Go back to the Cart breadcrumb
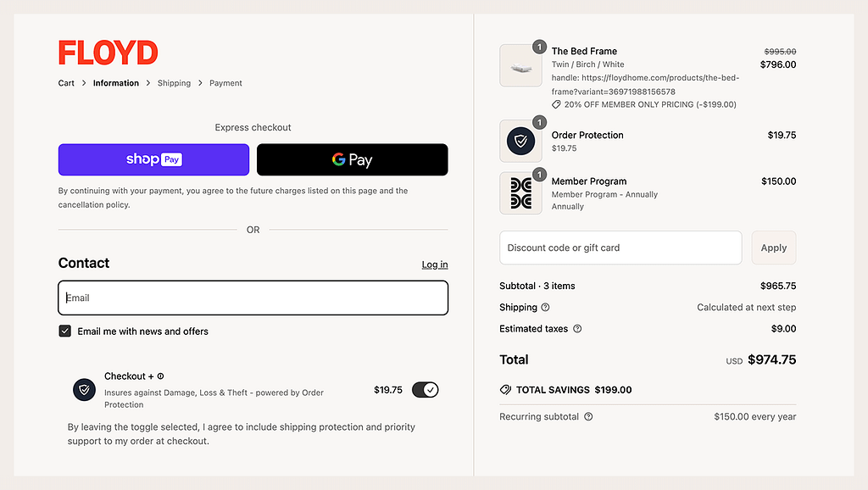 pos(66,83)
